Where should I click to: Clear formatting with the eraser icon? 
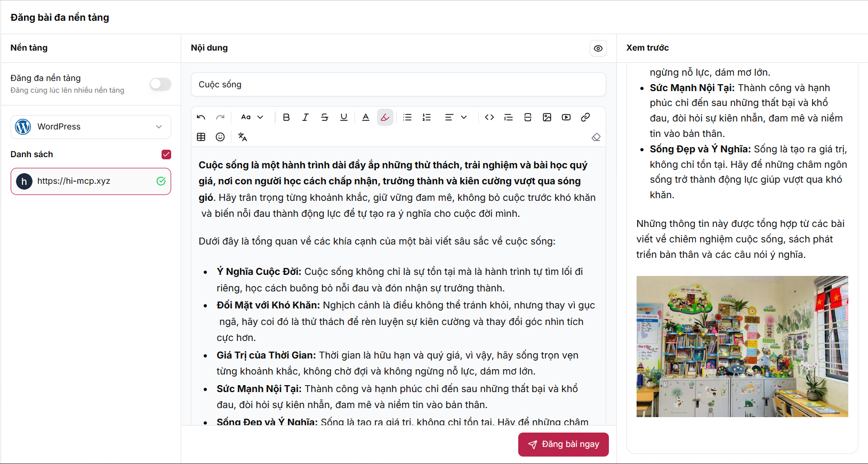tap(596, 137)
